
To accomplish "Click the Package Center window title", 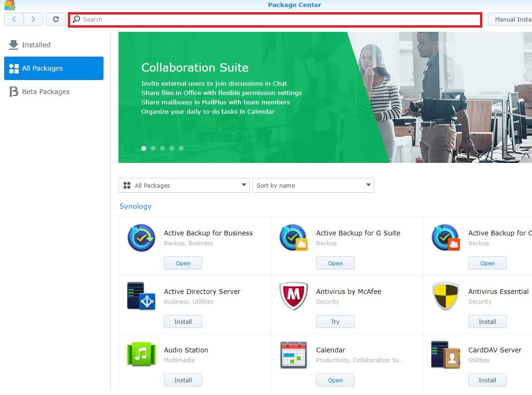I will click(295, 5).
